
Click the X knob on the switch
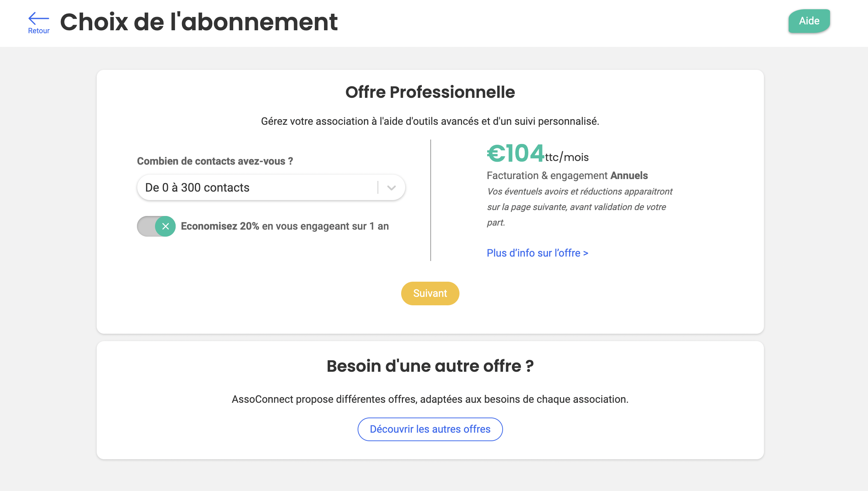click(165, 226)
